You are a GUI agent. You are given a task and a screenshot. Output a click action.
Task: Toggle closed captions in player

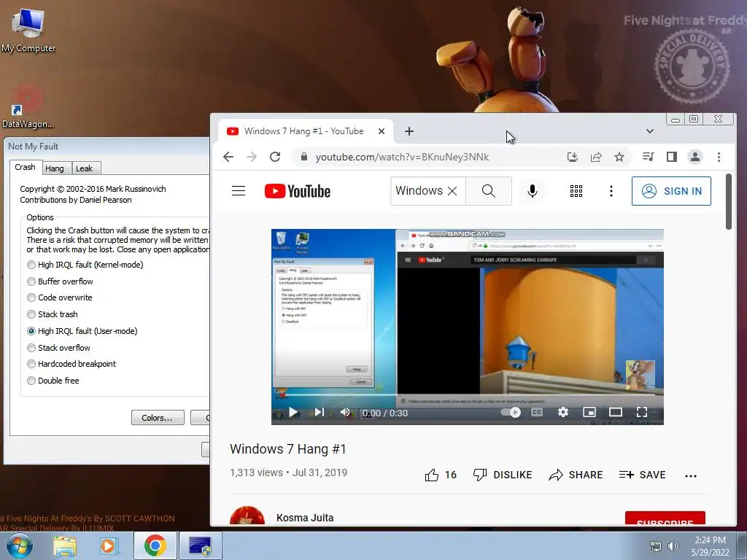point(537,413)
